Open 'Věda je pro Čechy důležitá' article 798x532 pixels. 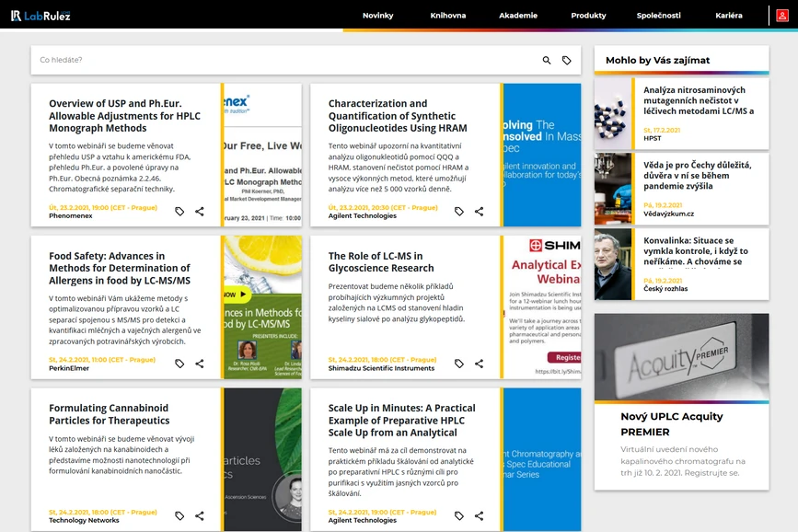tap(698, 175)
